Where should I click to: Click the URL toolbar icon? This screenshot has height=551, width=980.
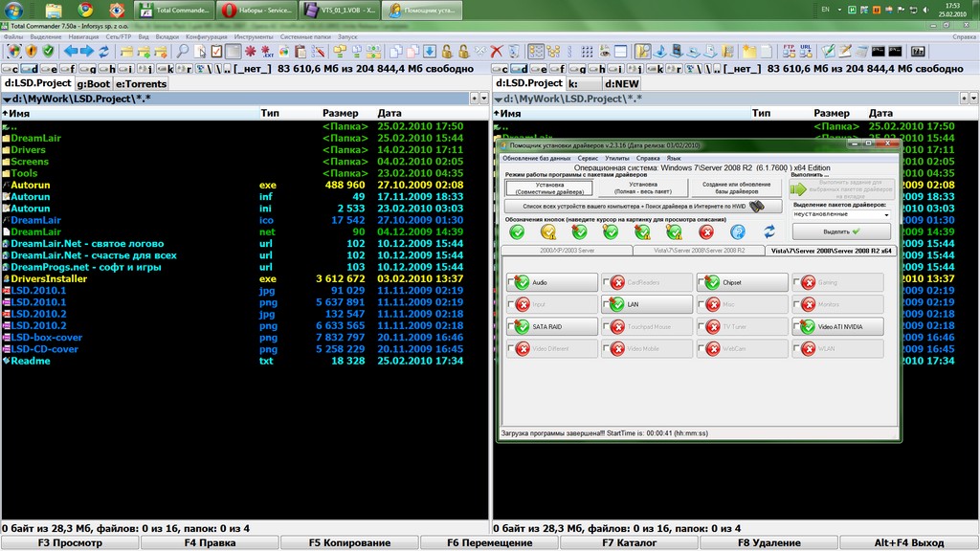[806, 51]
